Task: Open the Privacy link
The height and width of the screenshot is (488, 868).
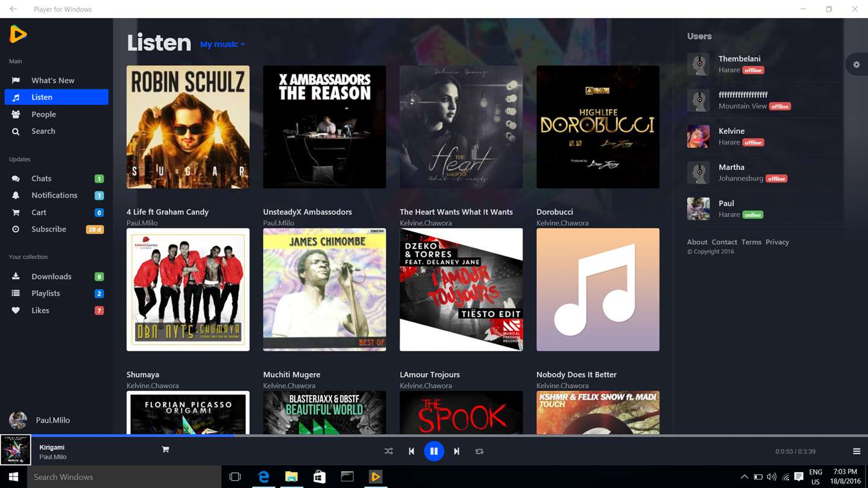Action: click(777, 242)
